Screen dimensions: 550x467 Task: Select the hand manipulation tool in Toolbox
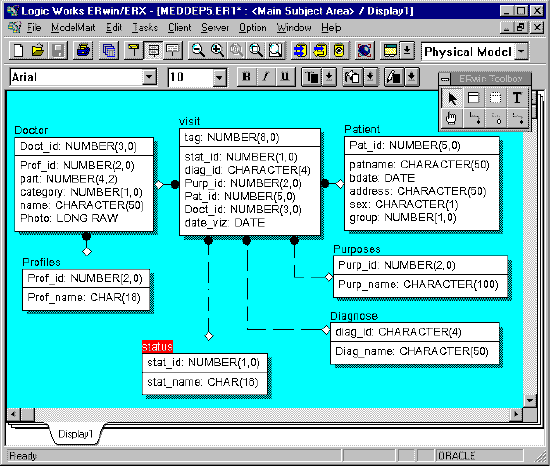coord(452,118)
